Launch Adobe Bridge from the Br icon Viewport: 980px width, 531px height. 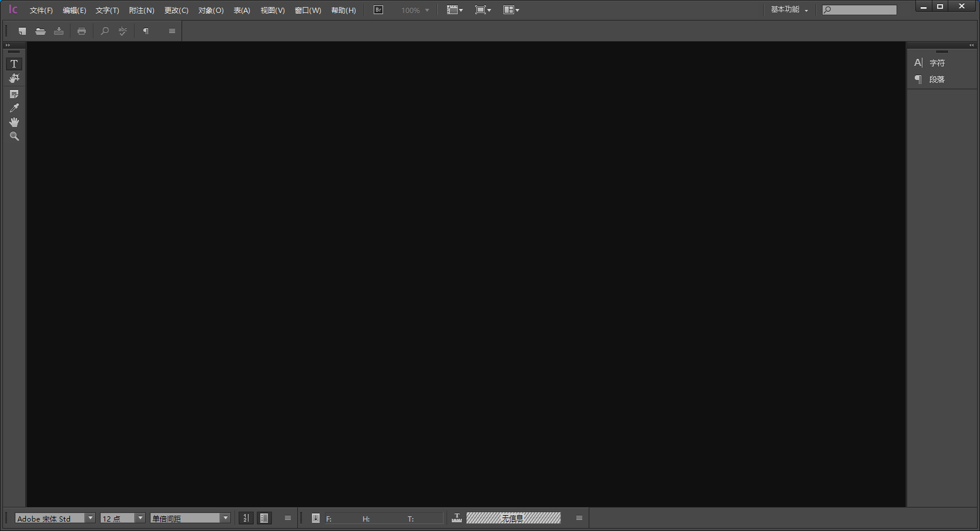(x=378, y=9)
